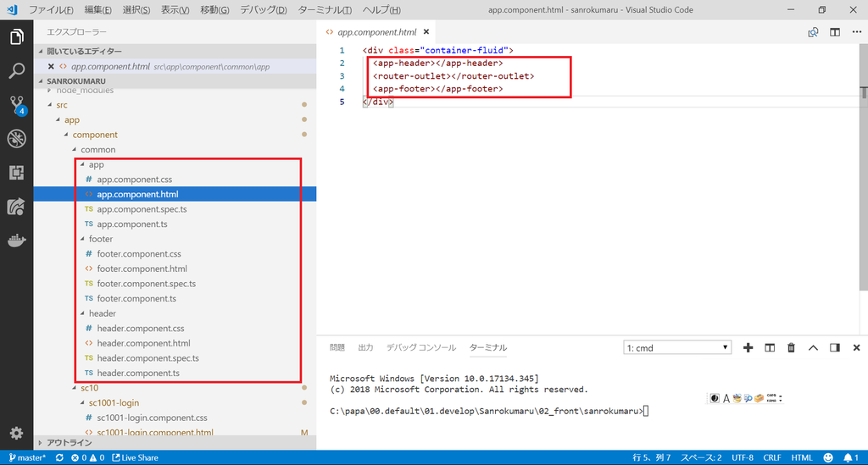Open the Debug view icon
The image size is (868, 465).
(17, 138)
